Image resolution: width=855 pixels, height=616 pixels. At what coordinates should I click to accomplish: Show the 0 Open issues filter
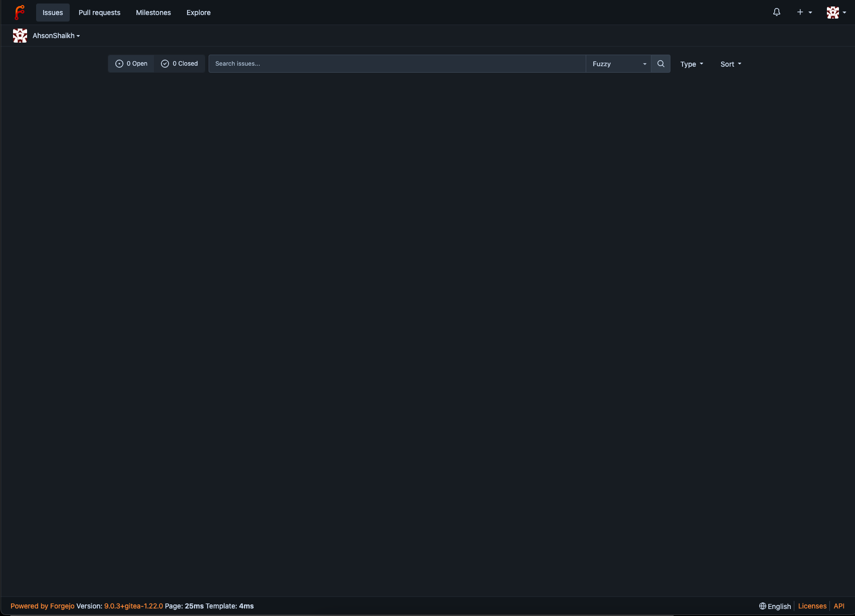pos(131,64)
